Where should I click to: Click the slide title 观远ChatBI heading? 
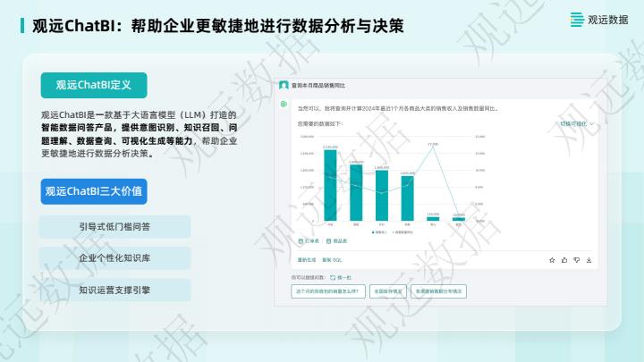(x=217, y=26)
